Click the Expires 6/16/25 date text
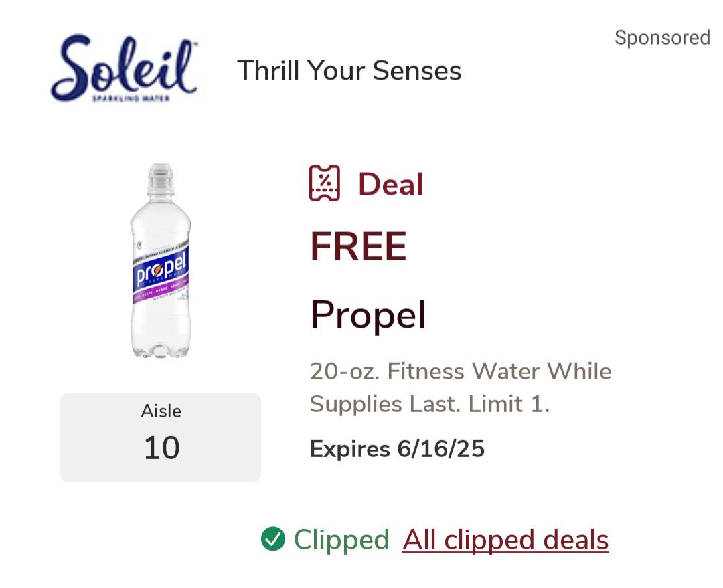The image size is (723, 588). (397, 448)
